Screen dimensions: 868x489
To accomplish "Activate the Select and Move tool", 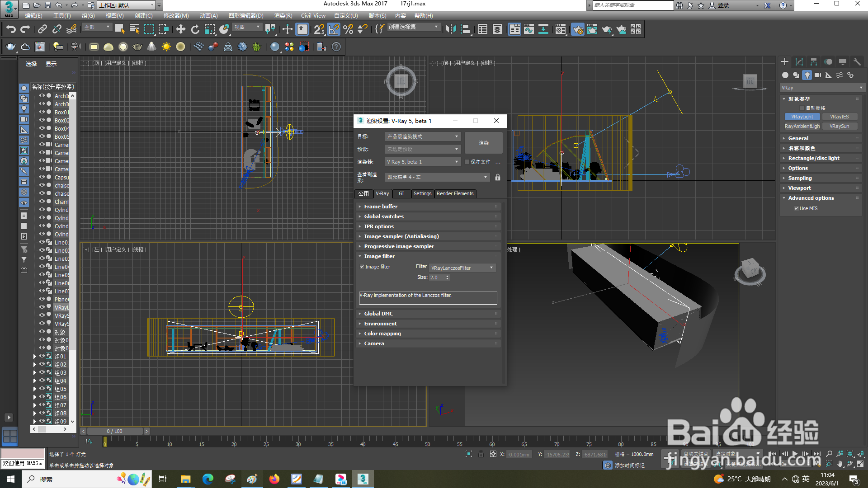I will (x=180, y=29).
